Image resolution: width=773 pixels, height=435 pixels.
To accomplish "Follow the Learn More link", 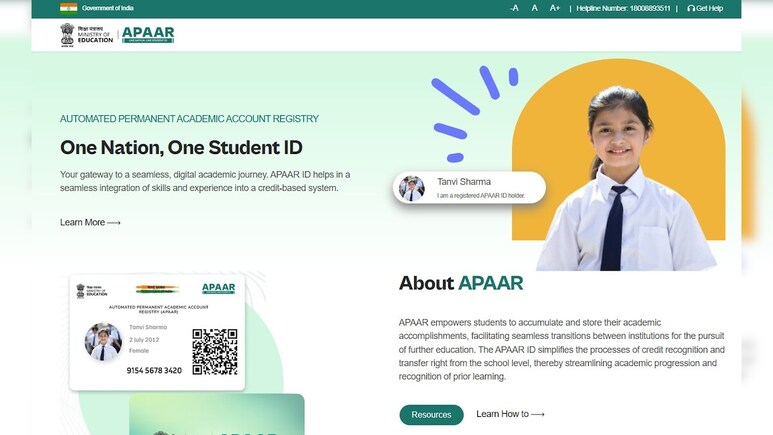I will click(x=90, y=222).
